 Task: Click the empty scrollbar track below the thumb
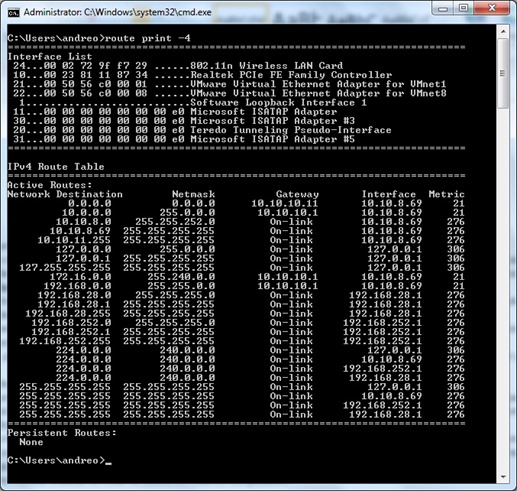[x=503, y=290]
